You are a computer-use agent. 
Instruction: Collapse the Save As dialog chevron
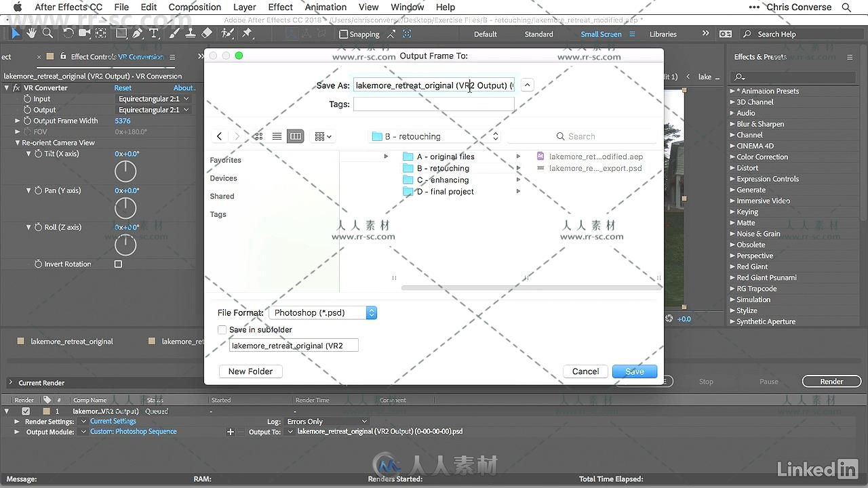point(527,85)
